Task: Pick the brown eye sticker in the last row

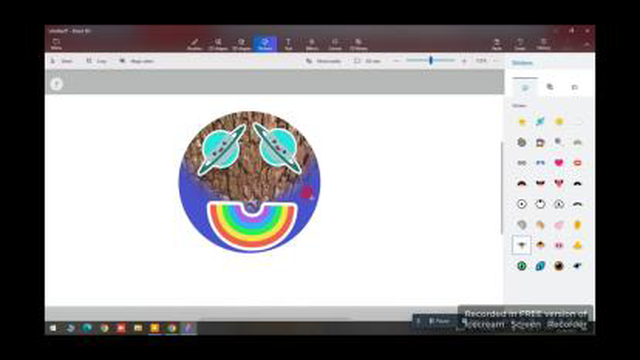Action: 559,266
